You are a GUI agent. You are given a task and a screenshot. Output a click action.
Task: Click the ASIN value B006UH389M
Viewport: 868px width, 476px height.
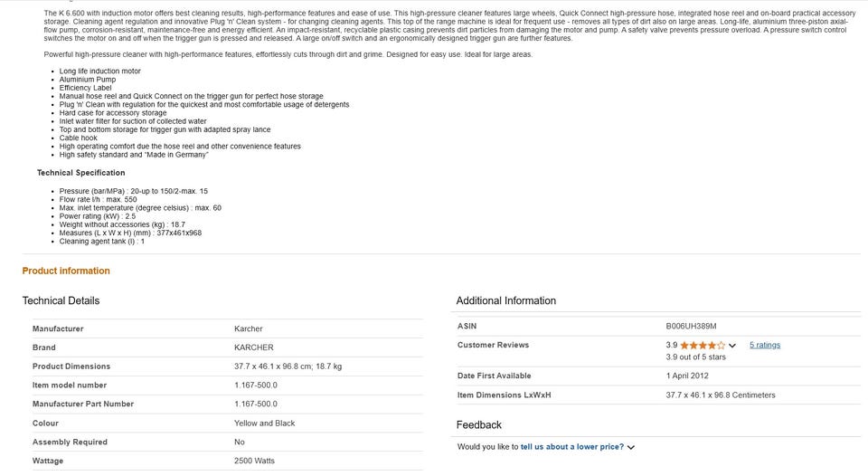point(691,326)
